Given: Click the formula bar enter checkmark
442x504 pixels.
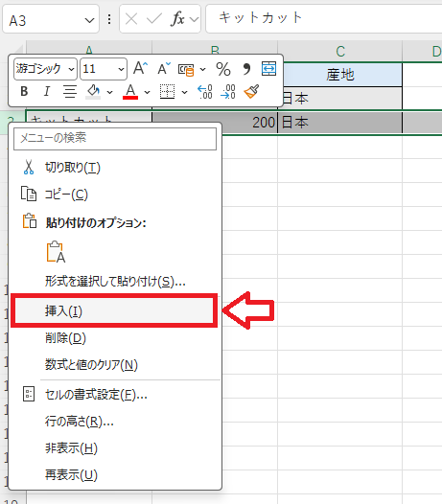Looking at the screenshot, I should click(x=154, y=19).
